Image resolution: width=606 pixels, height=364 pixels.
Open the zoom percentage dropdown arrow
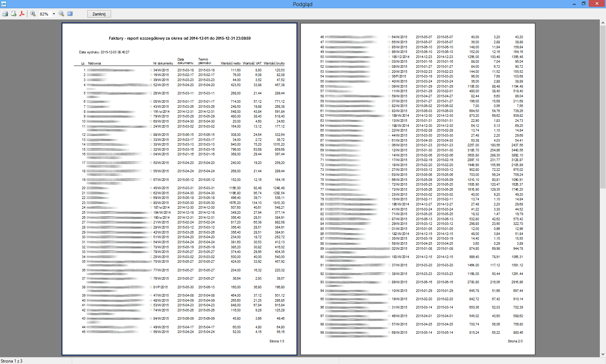pyautogui.click(x=54, y=14)
